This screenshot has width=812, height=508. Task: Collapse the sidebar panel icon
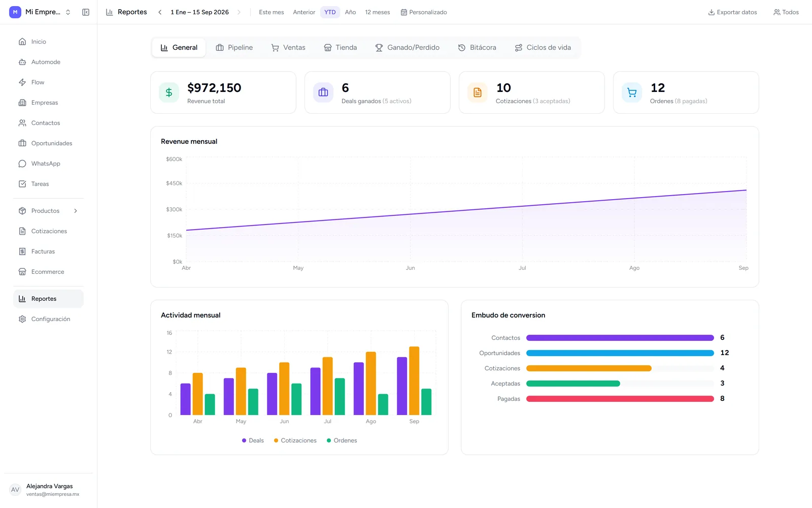pyautogui.click(x=86, y=12)
